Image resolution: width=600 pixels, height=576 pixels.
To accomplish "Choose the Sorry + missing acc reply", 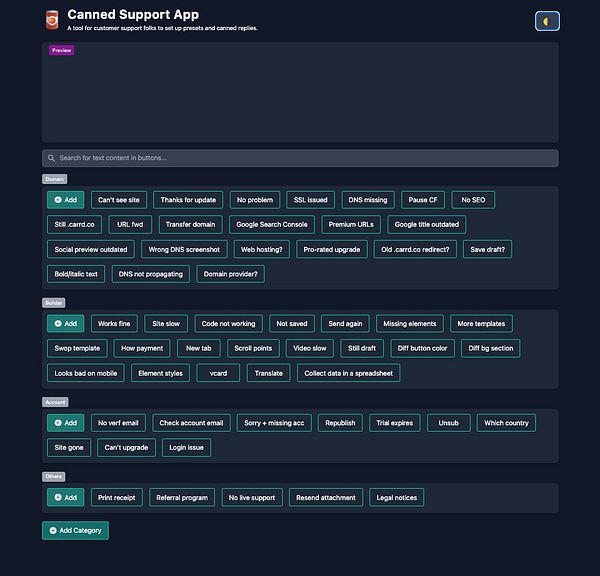I will pos(274,423).
